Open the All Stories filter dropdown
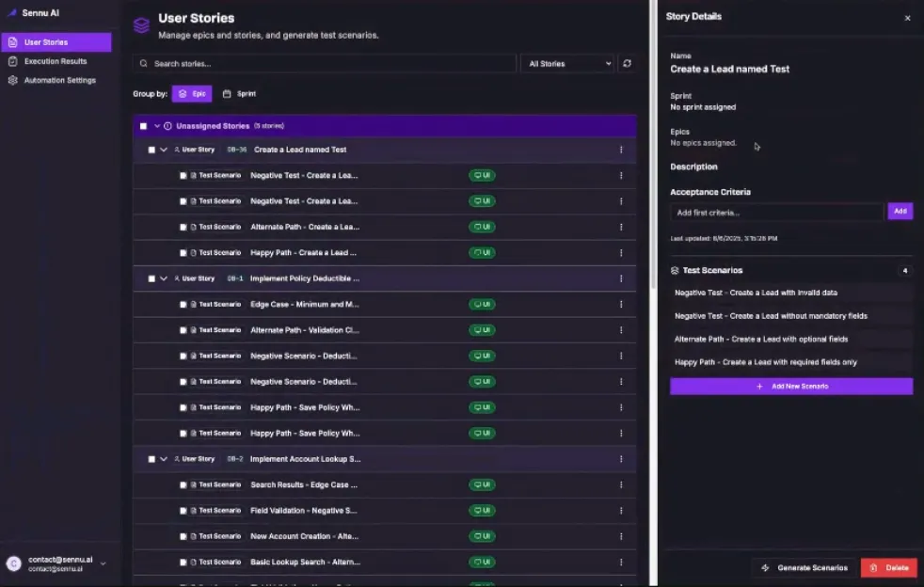 coord(567,64)
